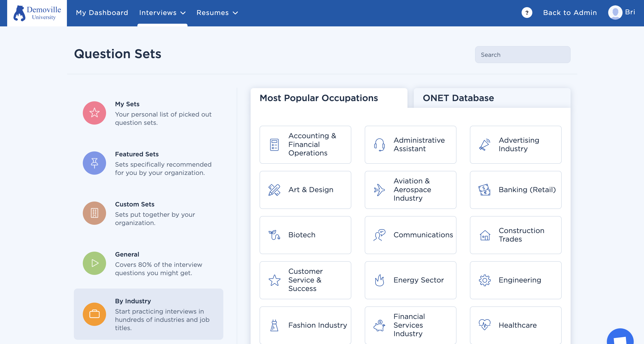
Task: Click the green General play icon
Action: 94,263
